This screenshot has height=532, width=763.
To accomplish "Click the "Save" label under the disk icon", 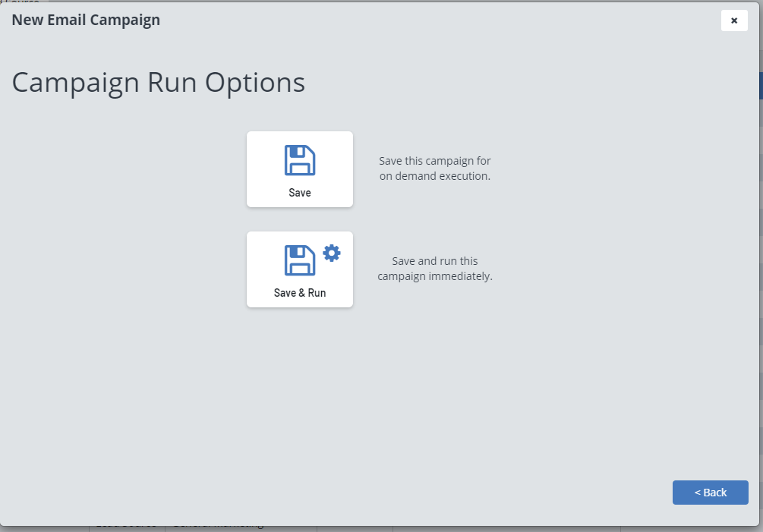I will pyautogui.click(x=300, y=193).
